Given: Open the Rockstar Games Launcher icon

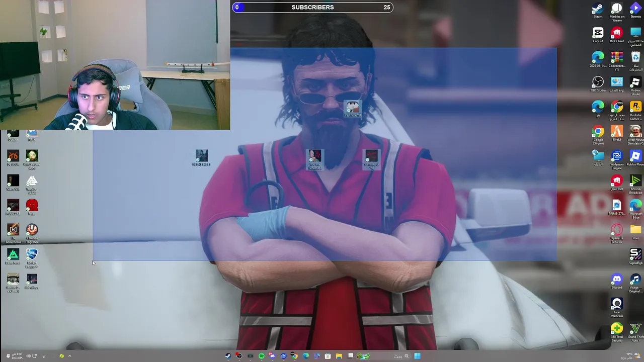Looking at the screenshot, I should [635, 111].
